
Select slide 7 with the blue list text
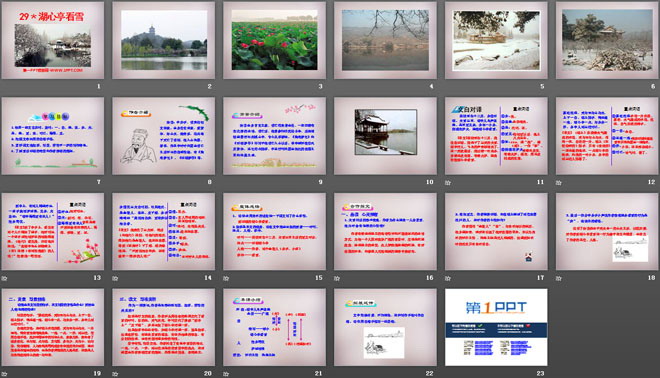tap(53, 136)
